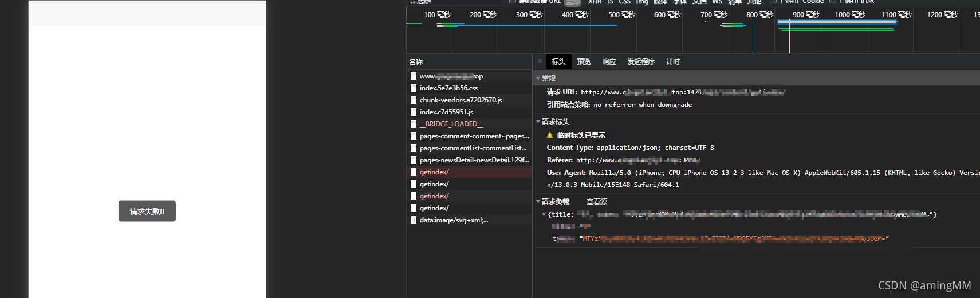Click the yellow warning icon for provisional headers
The width and height of the screenshot is (980, 298).
[550, 136]
